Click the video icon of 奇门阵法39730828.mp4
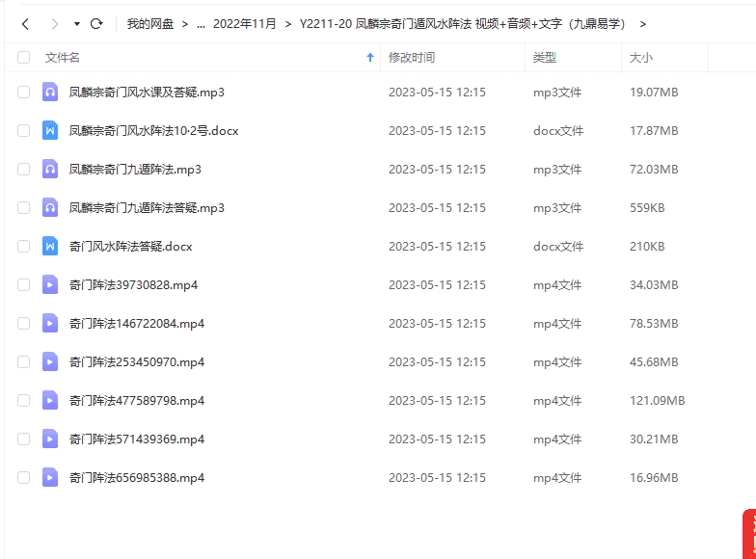 [x=50, y=285]
